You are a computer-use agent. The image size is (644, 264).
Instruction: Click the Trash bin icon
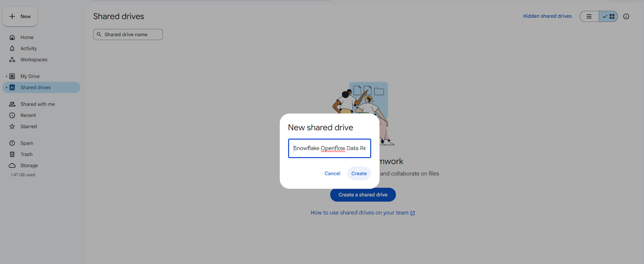point(12,154)
